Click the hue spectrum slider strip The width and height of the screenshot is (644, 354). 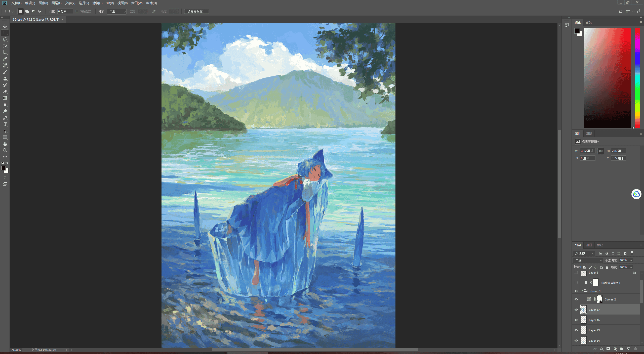pyautogui.click(x=637, y=78)
